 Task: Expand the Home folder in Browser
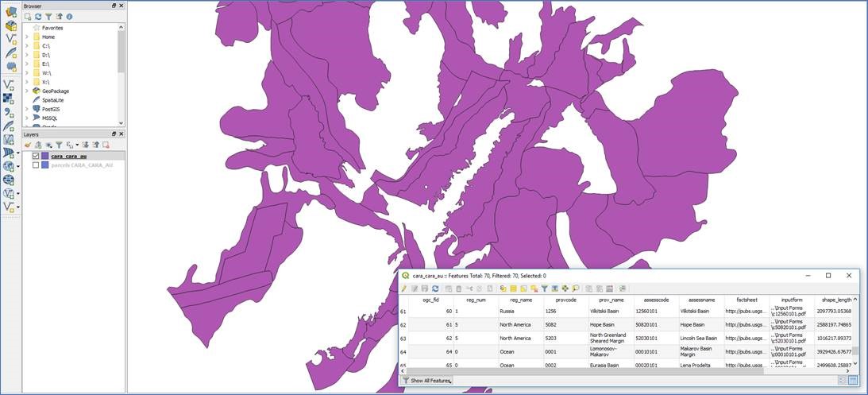(26, 37)
